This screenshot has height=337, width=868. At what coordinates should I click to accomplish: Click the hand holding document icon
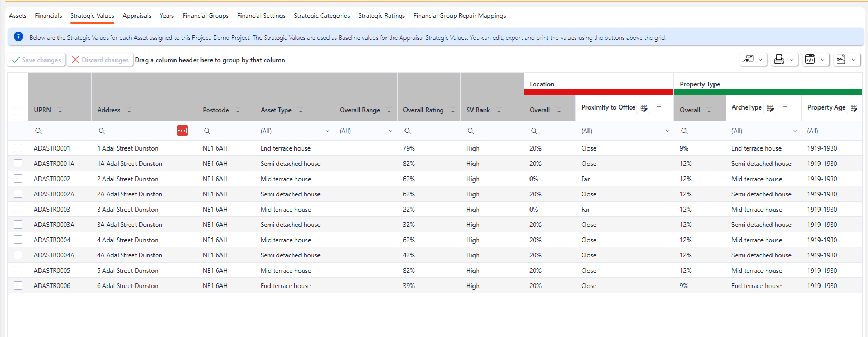point(748,60)
